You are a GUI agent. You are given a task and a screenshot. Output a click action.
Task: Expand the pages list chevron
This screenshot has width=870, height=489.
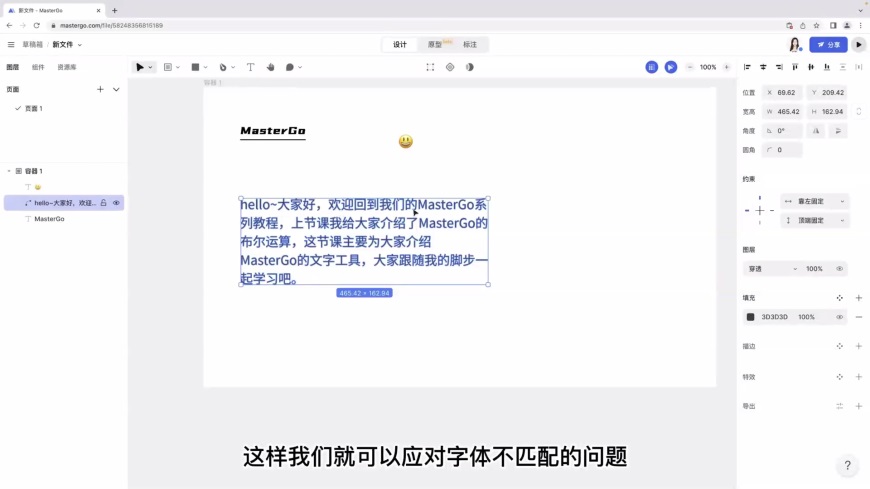pyautogui.click(x=116, y=89)
